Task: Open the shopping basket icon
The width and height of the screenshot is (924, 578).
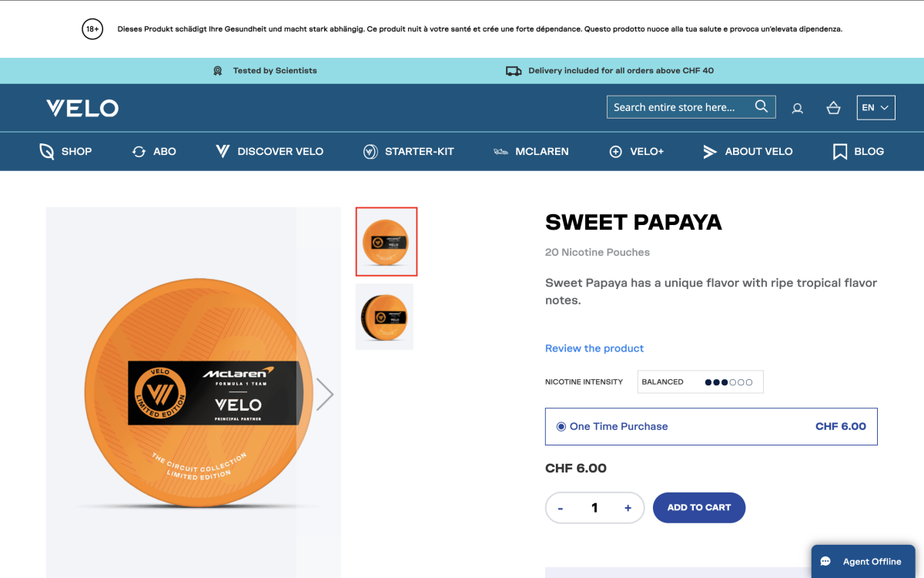Action: [833, 108]
